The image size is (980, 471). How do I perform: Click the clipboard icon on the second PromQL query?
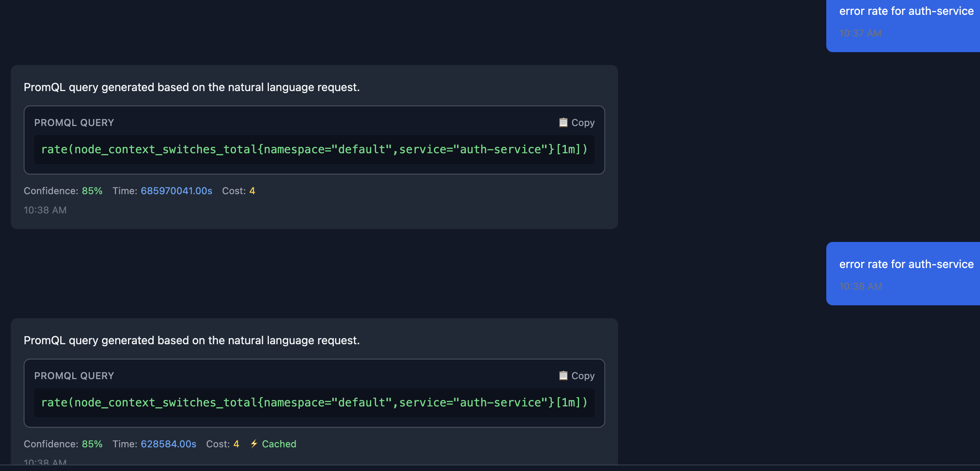click(563, 376)
